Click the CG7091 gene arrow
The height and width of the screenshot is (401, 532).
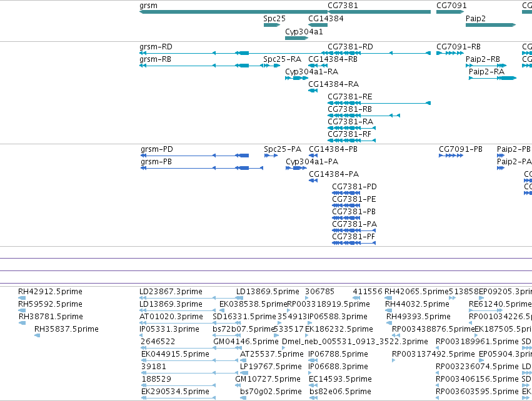point(450,12)
